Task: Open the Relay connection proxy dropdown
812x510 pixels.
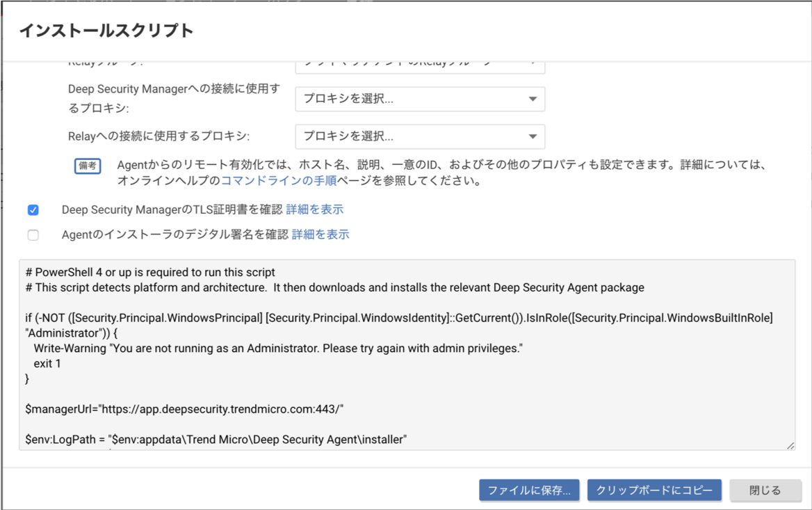Action: (420, 136)
